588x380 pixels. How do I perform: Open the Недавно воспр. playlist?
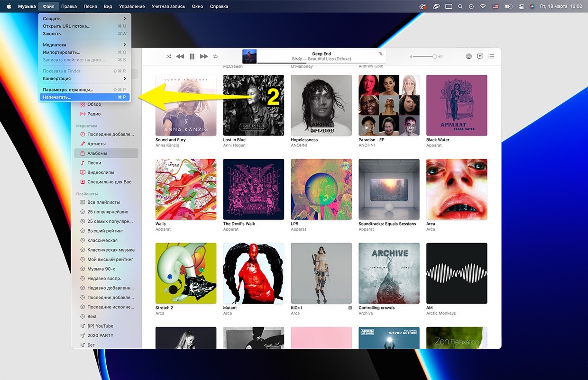click(x=106, y=278)
